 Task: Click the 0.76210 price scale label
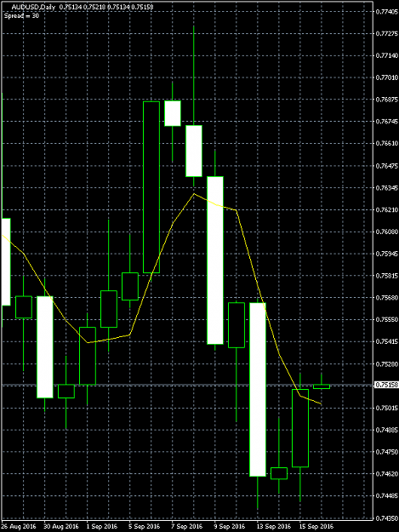pyautogui.click(x=387, y=209)
